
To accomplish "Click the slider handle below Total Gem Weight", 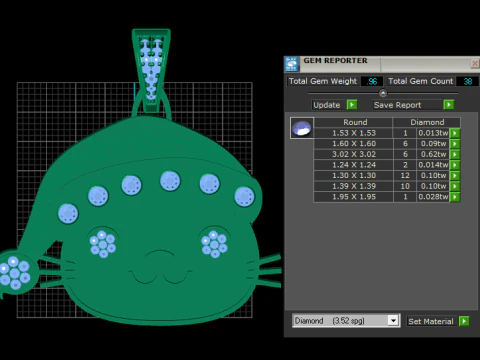I will coord(383,93).
